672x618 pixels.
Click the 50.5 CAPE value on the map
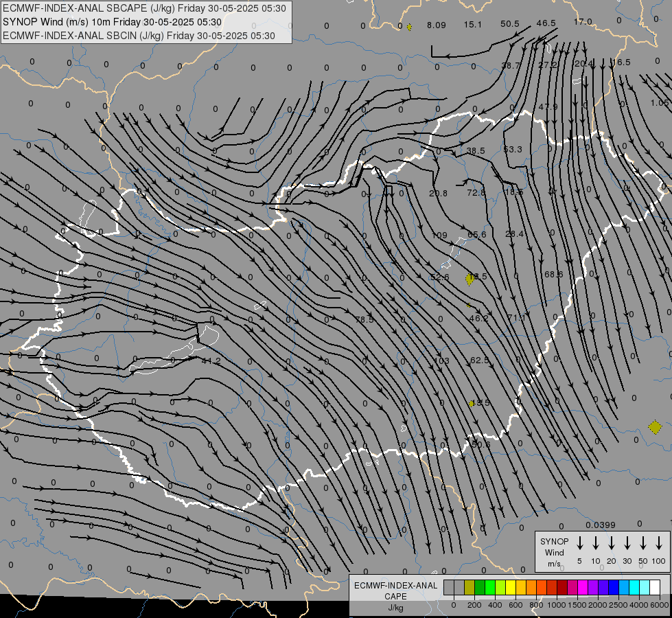point(509,24)
